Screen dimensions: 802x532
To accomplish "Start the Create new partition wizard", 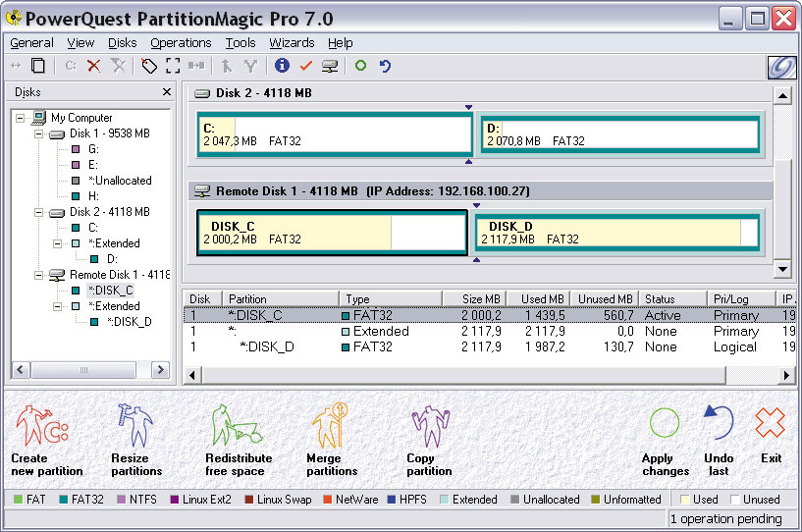I will click(x=46, y=441).
